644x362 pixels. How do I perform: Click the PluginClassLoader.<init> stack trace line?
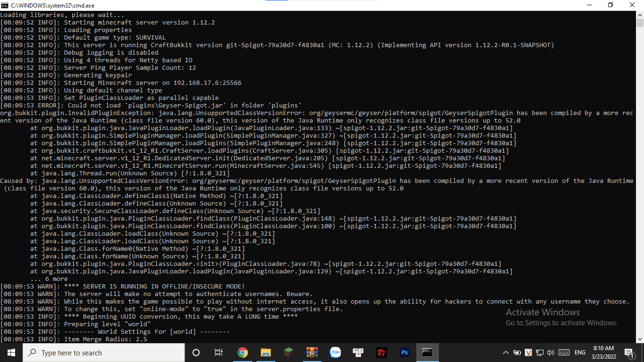[x=266, y=264]
